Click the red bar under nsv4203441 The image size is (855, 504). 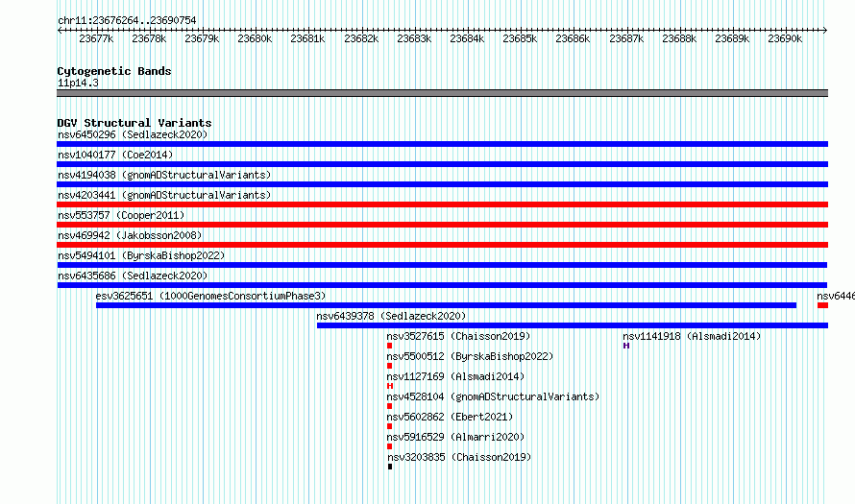[442, 204]
